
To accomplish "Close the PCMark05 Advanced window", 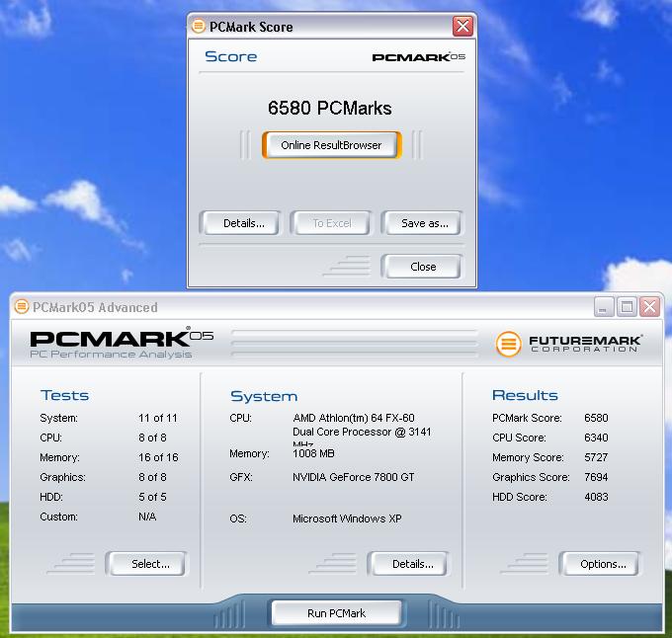I will click(649, 307).
